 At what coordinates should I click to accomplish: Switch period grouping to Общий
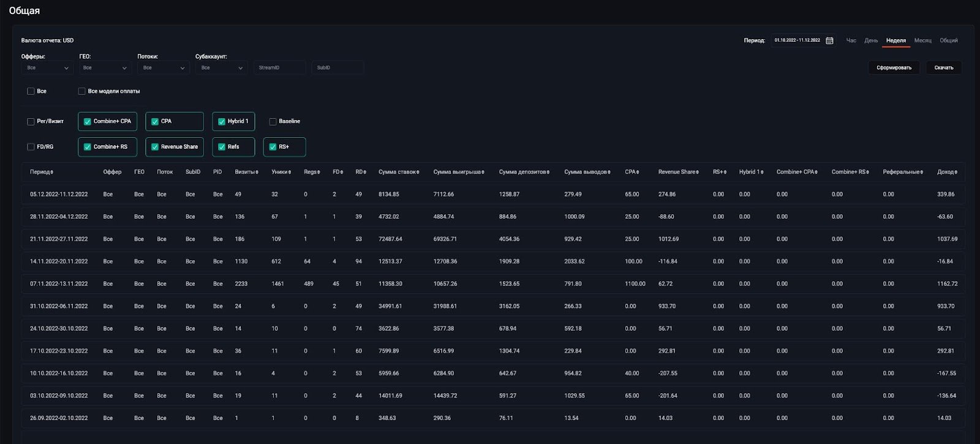pos(949,40)
